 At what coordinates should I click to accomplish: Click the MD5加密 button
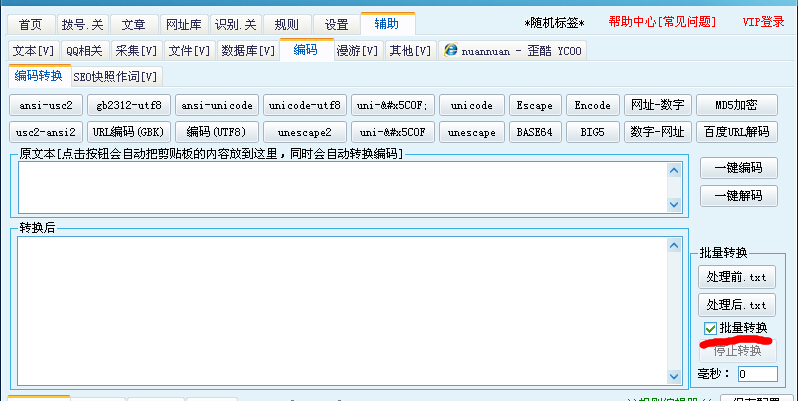pos(736,105)
